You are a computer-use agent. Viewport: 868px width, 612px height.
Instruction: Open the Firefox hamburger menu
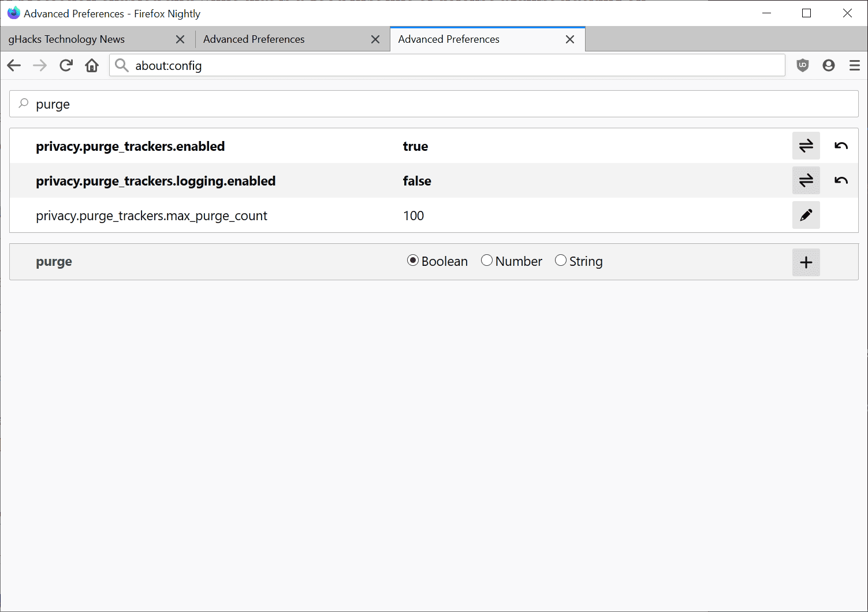[855, 65]
